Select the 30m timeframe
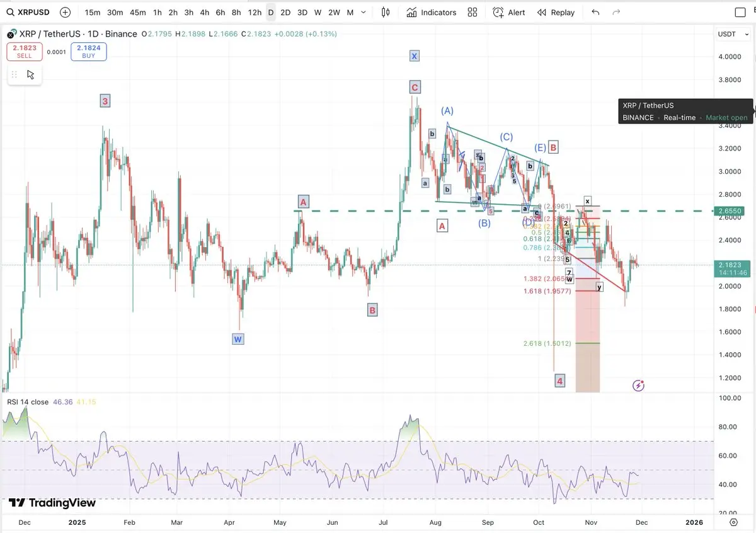The height and width of the screenshot is (533, 756). 115,12
